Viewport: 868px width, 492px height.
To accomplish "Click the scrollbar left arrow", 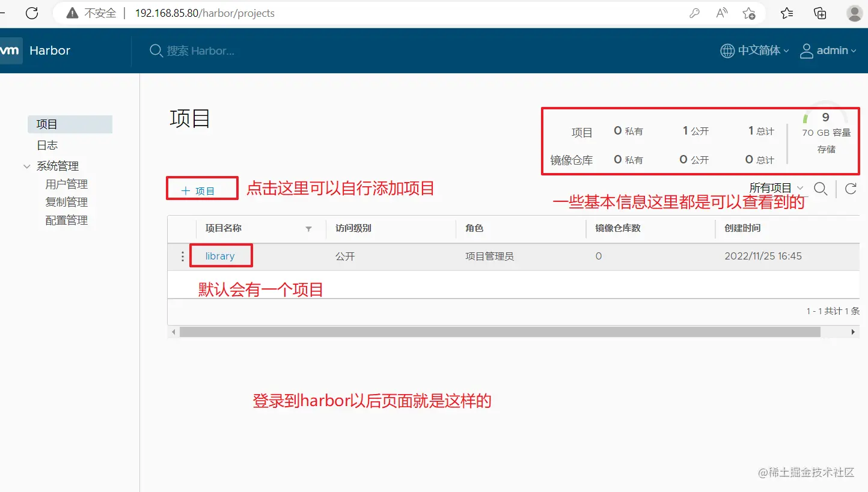I will coord(174,332).
